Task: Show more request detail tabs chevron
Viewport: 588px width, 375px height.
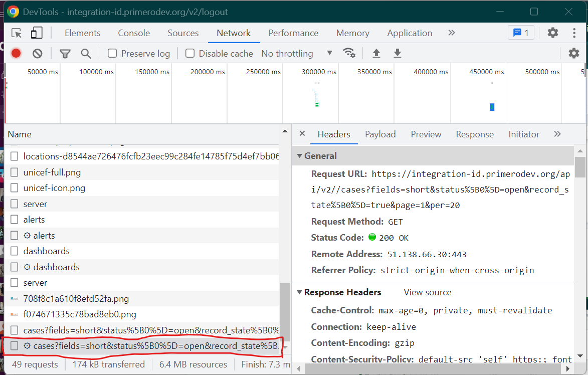Action: pos(557,134)
